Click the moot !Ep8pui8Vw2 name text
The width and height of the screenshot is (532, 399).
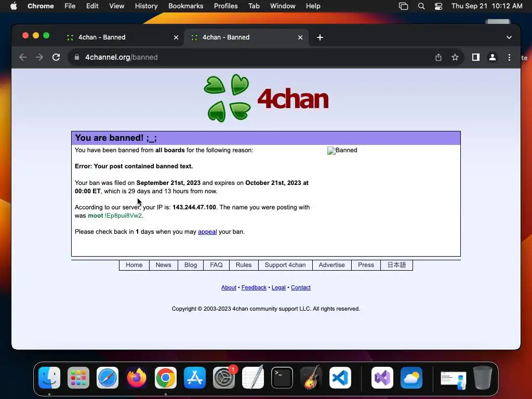(115, 216)
